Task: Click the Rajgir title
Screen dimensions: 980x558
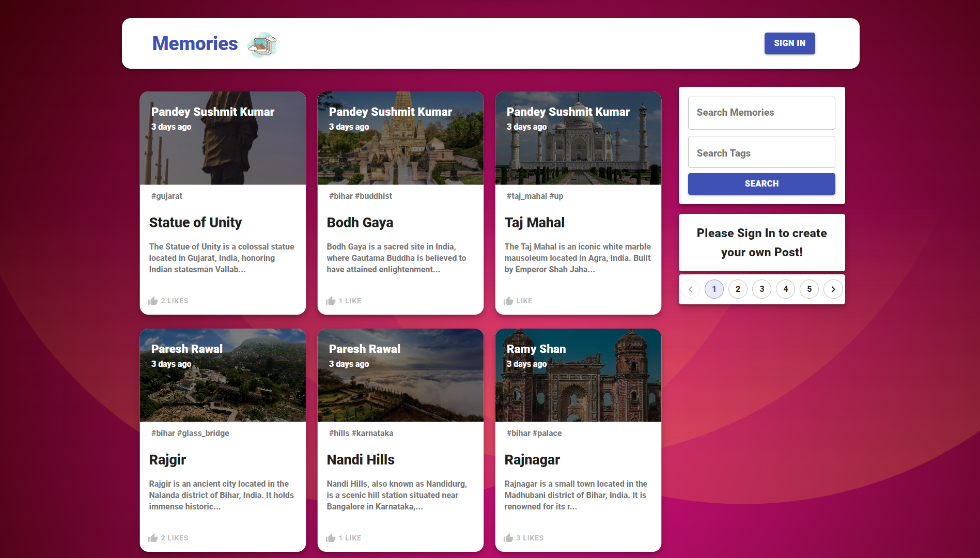Action: [167, 460]
